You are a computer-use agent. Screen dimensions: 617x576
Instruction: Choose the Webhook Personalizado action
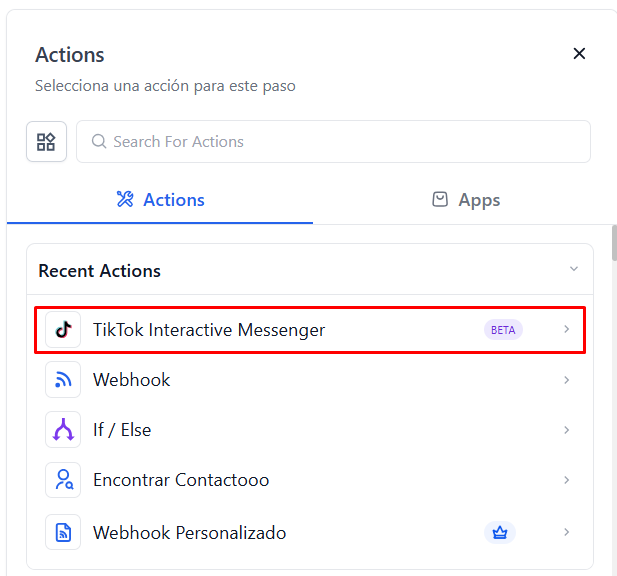(190, 532)
